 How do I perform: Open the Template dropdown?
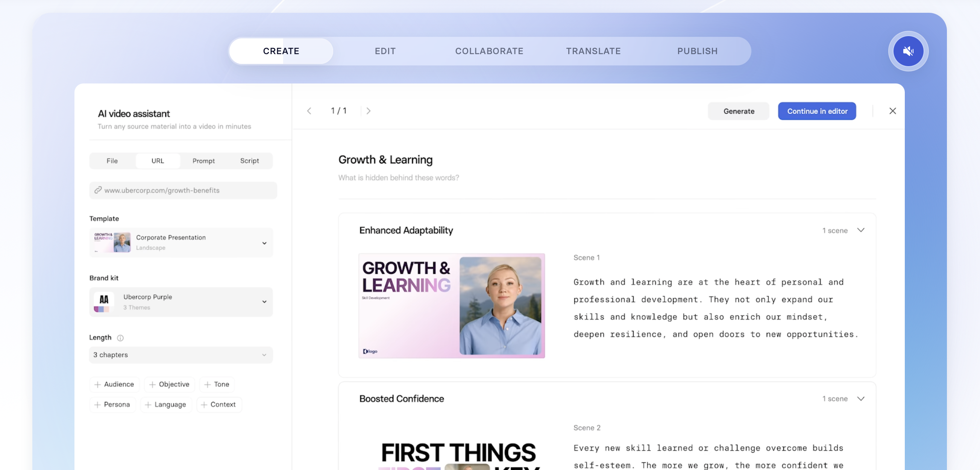181,243
